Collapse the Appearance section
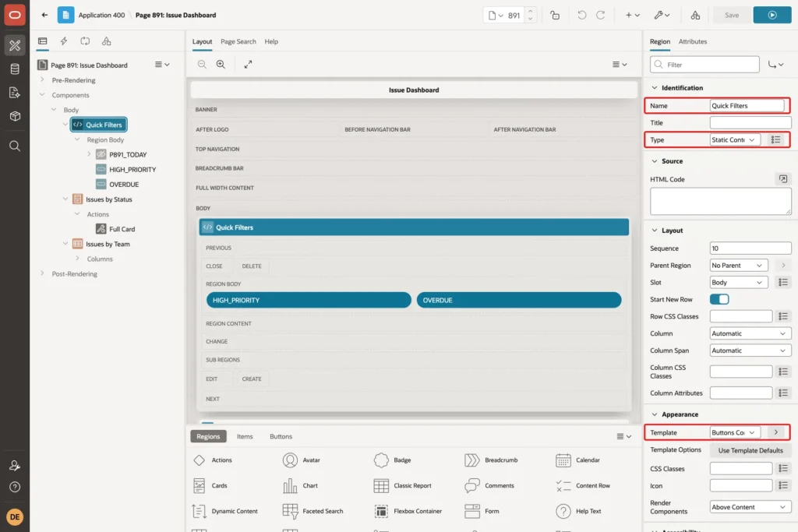 pos(655,414)
